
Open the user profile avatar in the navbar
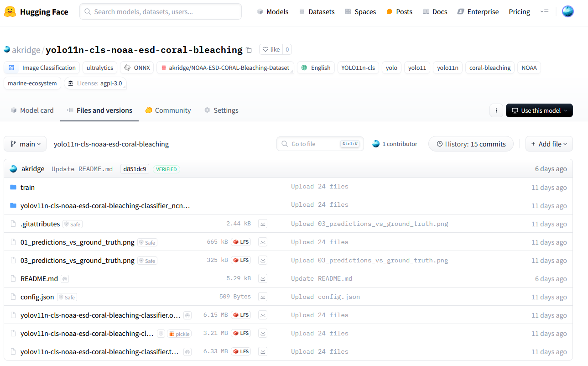(567, 12)
